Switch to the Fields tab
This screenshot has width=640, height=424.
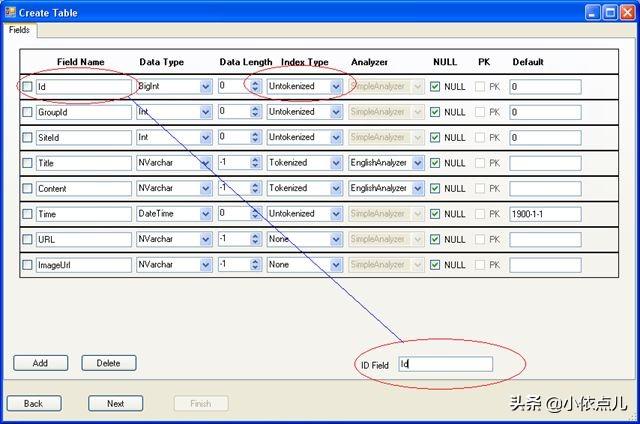20,30
